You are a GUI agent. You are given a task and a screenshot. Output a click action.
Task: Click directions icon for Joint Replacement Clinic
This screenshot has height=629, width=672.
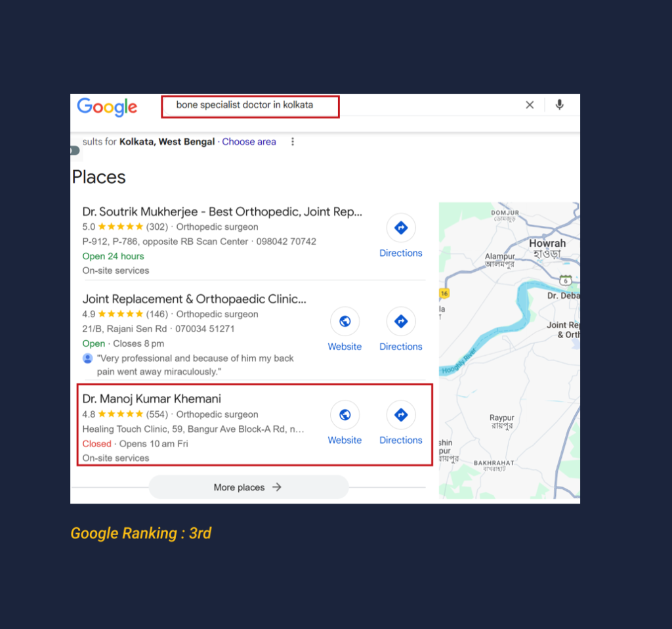pyautogui.click(x=401, y=321)
